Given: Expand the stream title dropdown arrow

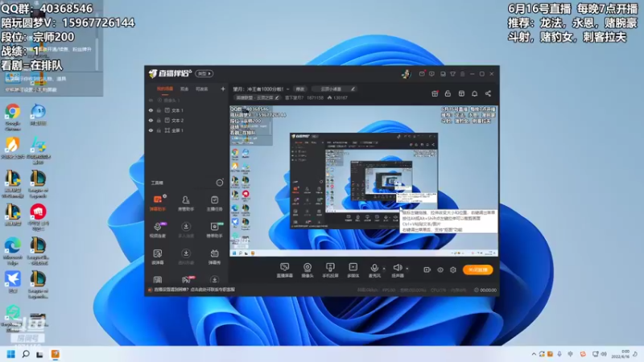Looking at the screenshot, I should pos(288,89).
